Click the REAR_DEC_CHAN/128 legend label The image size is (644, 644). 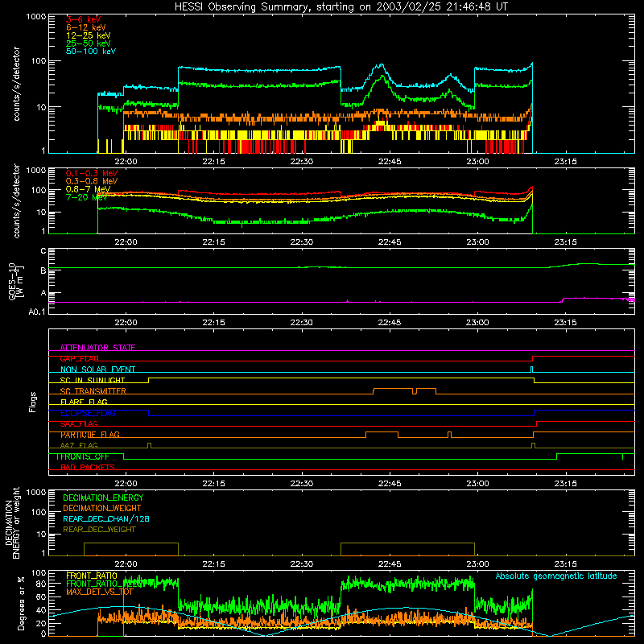[x=106, y=518]
